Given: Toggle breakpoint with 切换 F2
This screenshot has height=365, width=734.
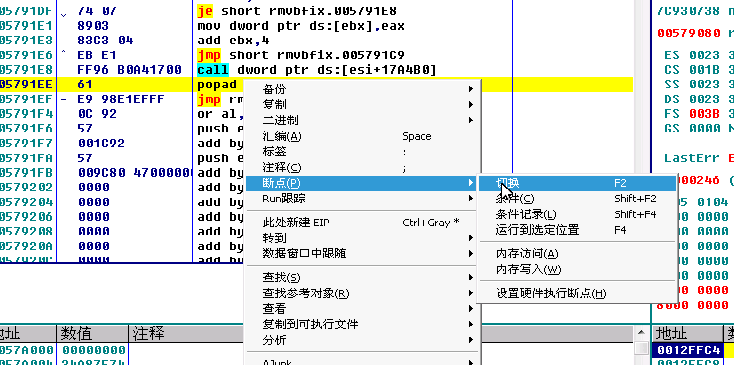Looking at the screenshot, I should pos(577,183).
